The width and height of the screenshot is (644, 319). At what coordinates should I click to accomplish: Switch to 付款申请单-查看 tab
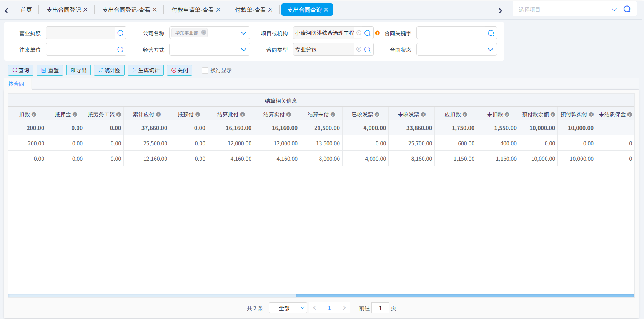tap(193, 10)
